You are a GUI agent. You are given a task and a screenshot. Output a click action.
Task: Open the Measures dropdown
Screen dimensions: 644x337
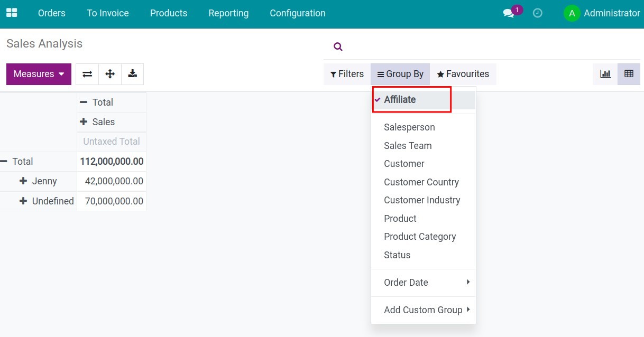[38, 74]
